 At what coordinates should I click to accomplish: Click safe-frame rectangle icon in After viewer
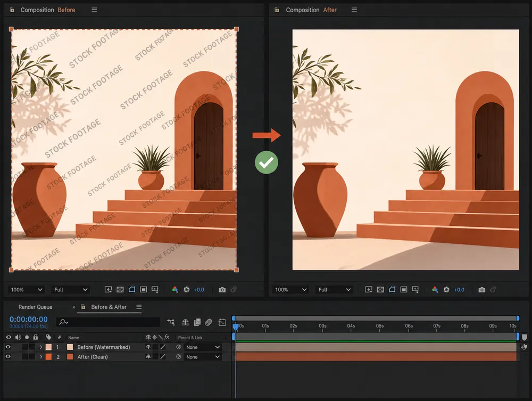pos(404,290)
